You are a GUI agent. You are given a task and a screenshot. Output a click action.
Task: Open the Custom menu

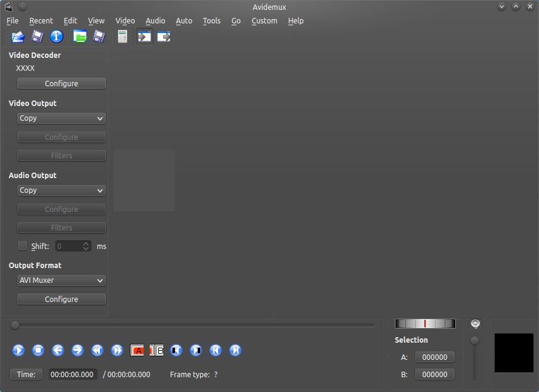(264, 21)
